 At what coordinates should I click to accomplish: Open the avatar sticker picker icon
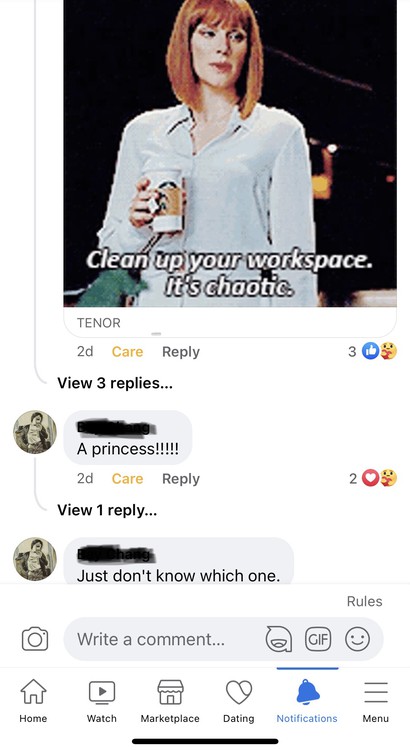[x=279, y=639]
